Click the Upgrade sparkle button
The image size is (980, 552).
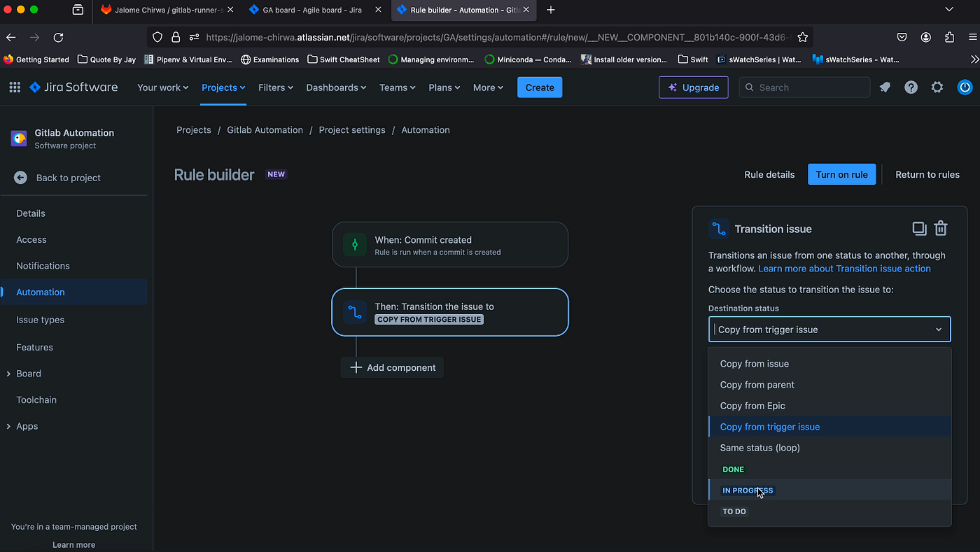click(x=693, y=87)
